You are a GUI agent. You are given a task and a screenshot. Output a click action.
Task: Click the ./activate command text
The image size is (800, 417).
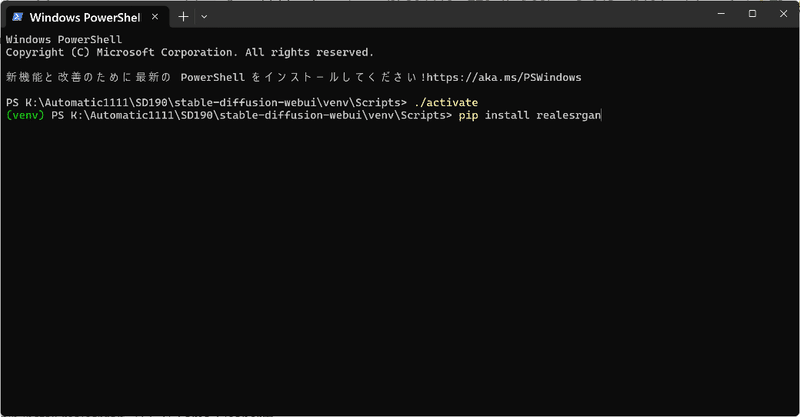click(446, 103)
